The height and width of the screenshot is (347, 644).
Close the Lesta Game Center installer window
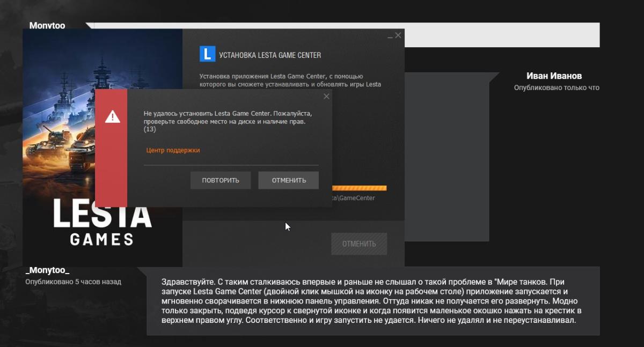(x=398, y=35)
